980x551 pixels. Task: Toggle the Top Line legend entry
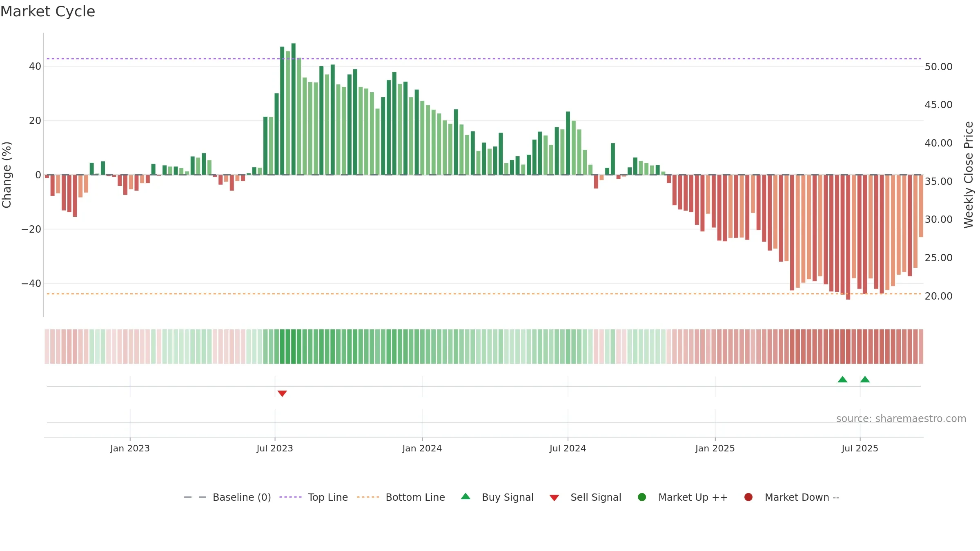tap(314, 497)
